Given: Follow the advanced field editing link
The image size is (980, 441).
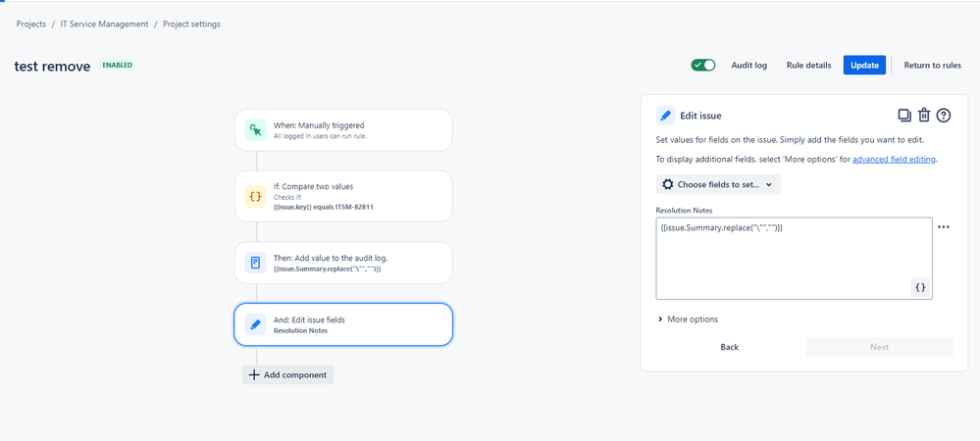Looking at the screenshot, I should click(x=894, y=160).
